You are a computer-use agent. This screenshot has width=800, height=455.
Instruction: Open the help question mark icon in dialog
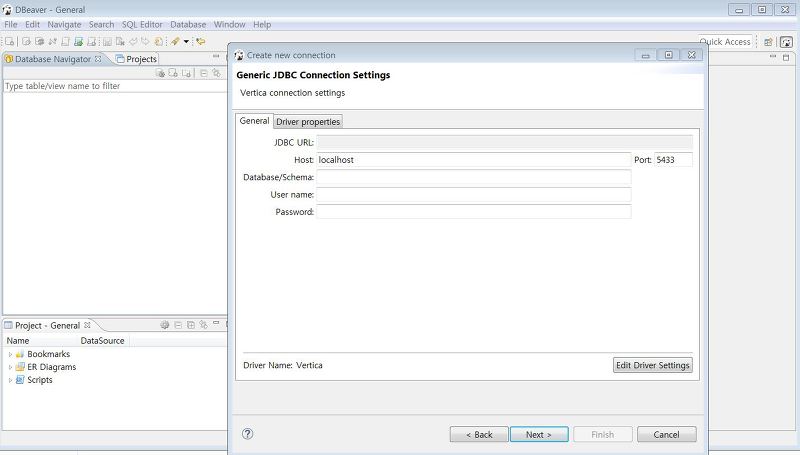click(247, 434)
